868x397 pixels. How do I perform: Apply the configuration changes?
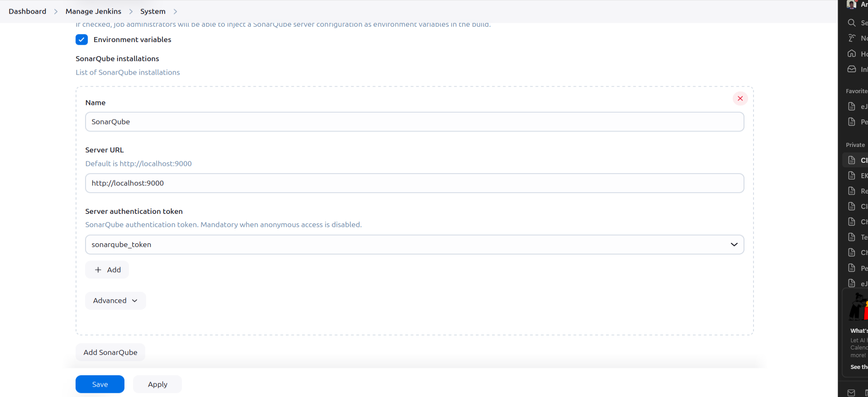point(157,384)
